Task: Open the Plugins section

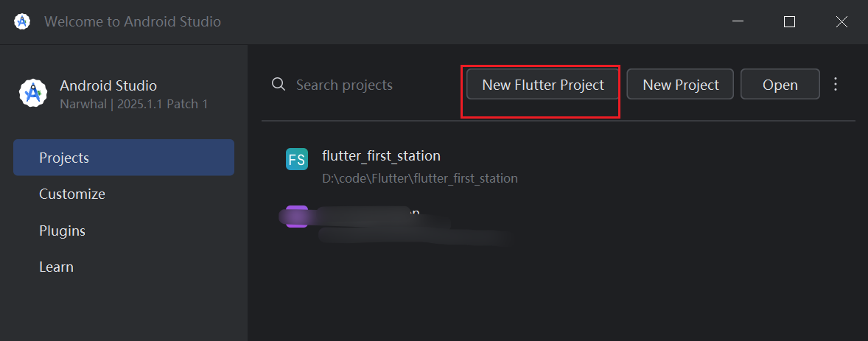Action: click(62, 231)
